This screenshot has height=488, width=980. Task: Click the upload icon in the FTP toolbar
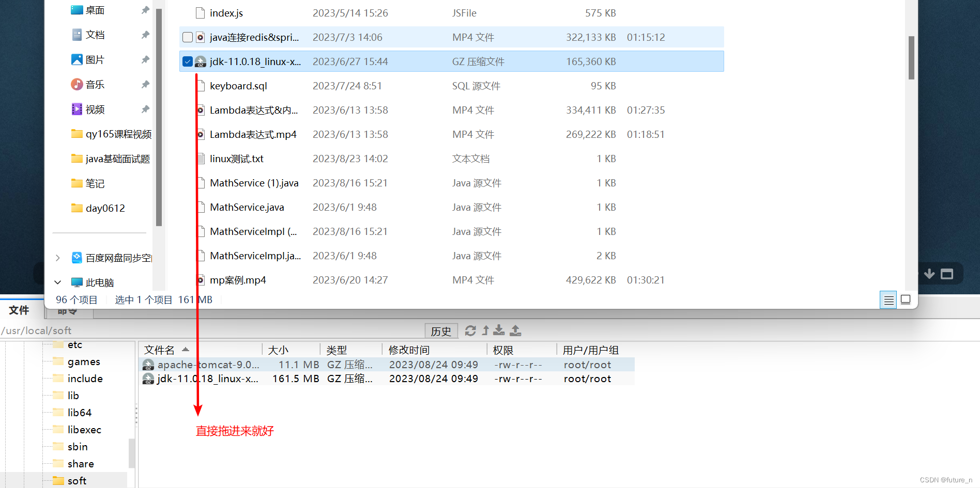[516, 330]
